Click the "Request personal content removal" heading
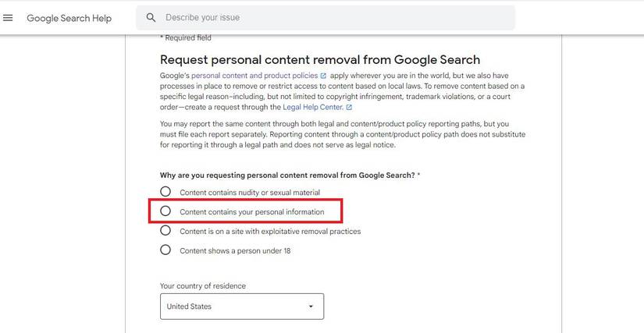644x333 pixels. point(319,59)
